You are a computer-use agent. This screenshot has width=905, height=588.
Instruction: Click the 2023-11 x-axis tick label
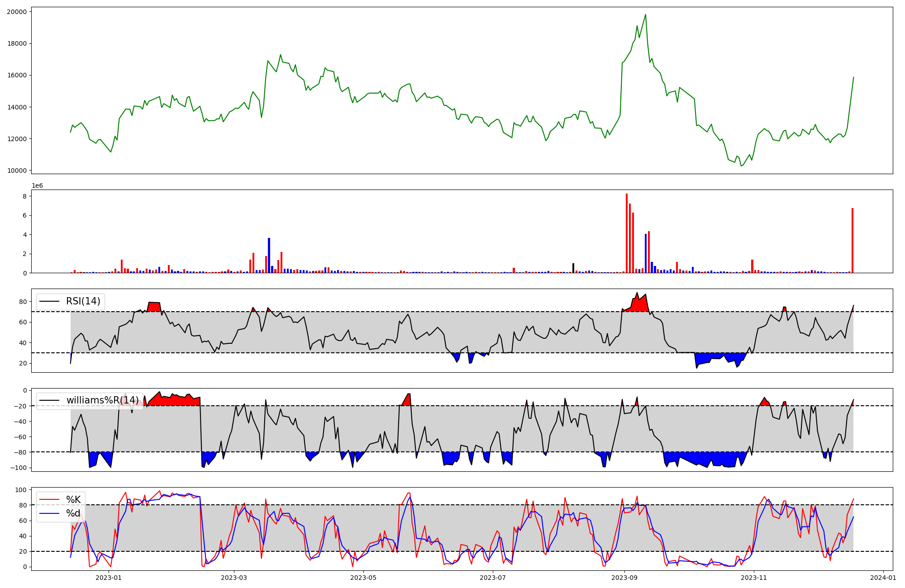pos(754,578)
